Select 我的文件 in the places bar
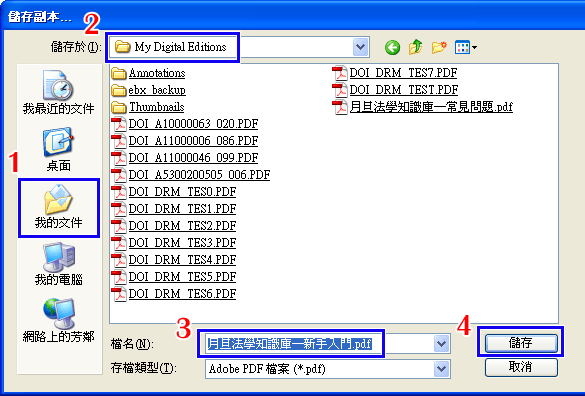This screenshot has width=585, height=396. pyautogui.click(x=59, y=207)
